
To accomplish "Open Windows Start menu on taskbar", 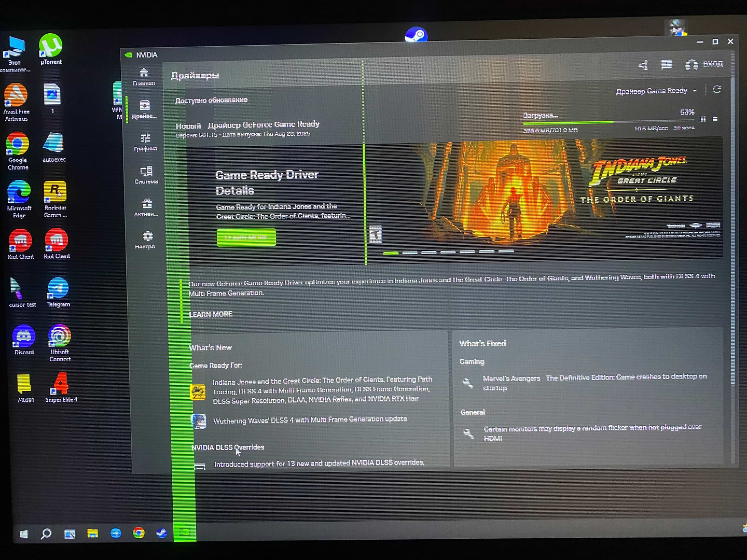I will [23, 534].
